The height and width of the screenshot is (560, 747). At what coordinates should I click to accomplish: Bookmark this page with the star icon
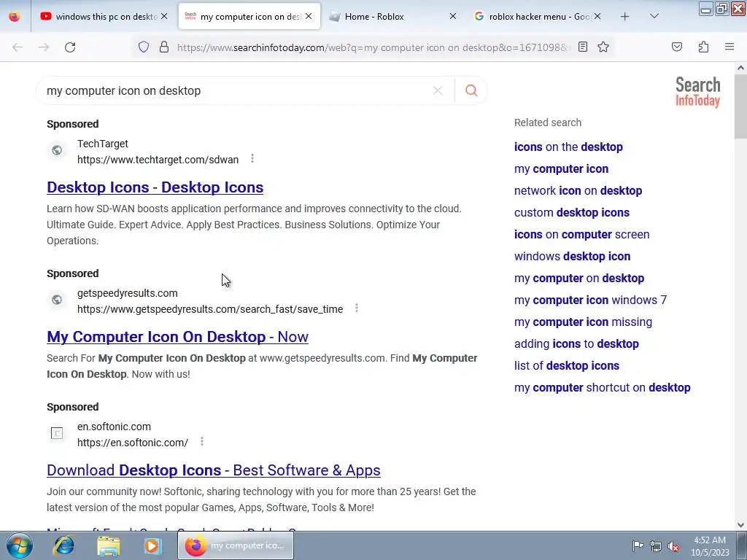(603, 47)
